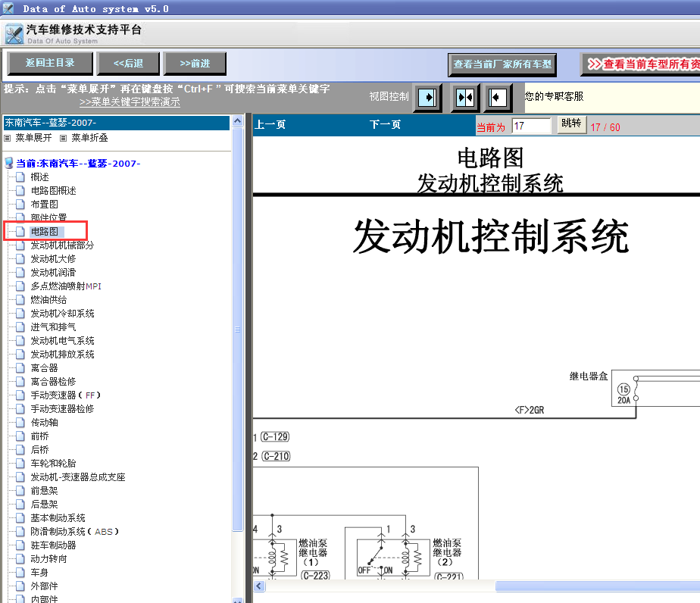Click the page icon beside 离合器
700x603 pixels.
pos(20,368)
